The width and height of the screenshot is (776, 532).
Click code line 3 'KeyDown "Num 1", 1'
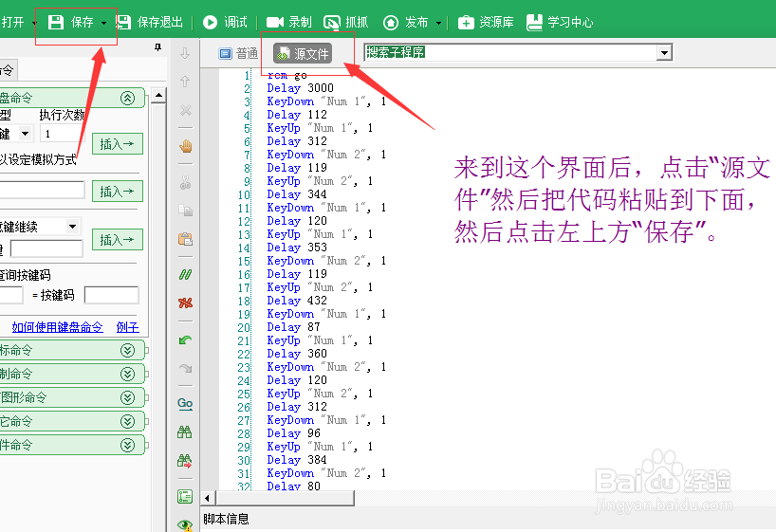pos(326,101)
